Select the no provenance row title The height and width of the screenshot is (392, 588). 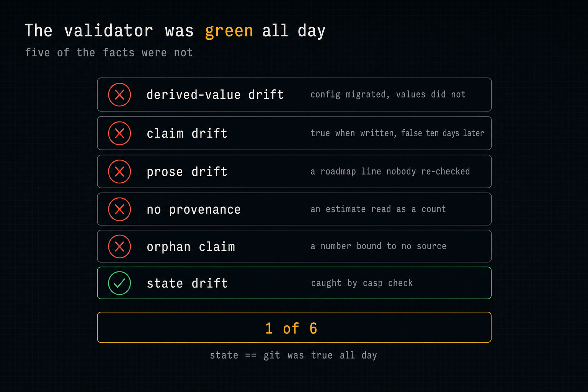[x=194, y=210]
